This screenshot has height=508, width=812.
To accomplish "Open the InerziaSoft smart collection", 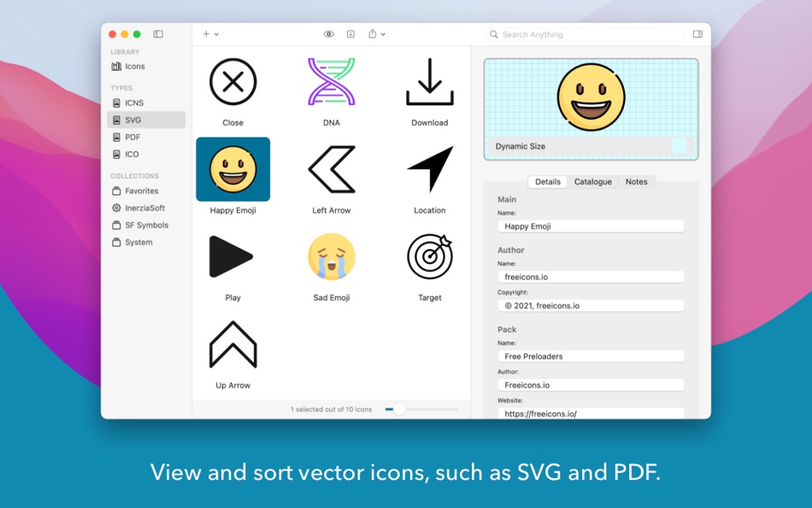I will (146, 208).
